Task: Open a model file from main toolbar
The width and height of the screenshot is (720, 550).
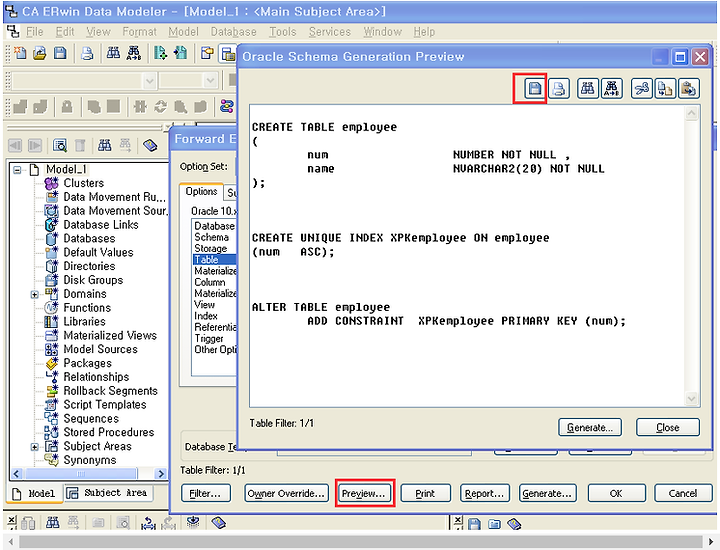Action: 40,53
